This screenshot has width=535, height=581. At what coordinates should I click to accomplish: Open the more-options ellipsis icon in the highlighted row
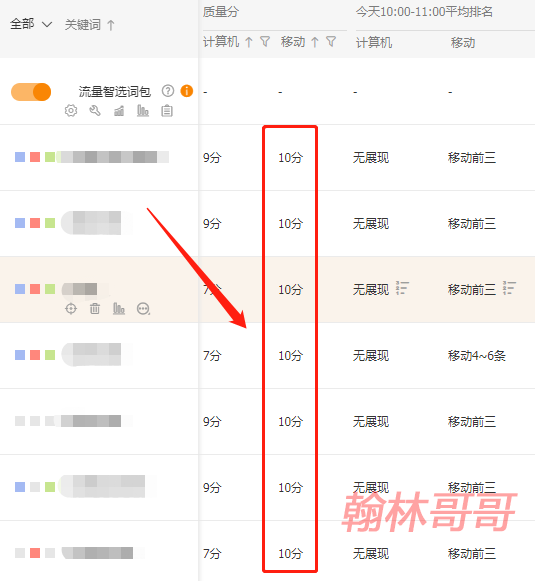143,308
